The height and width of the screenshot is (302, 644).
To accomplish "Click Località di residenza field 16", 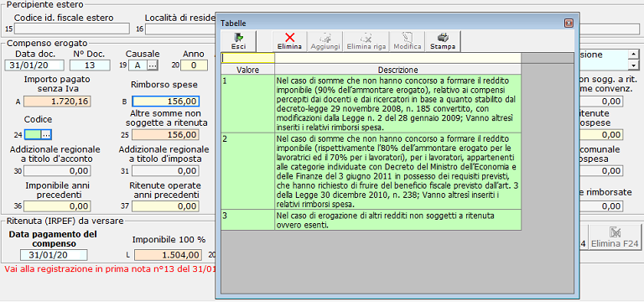I will (x=180, y=29).
